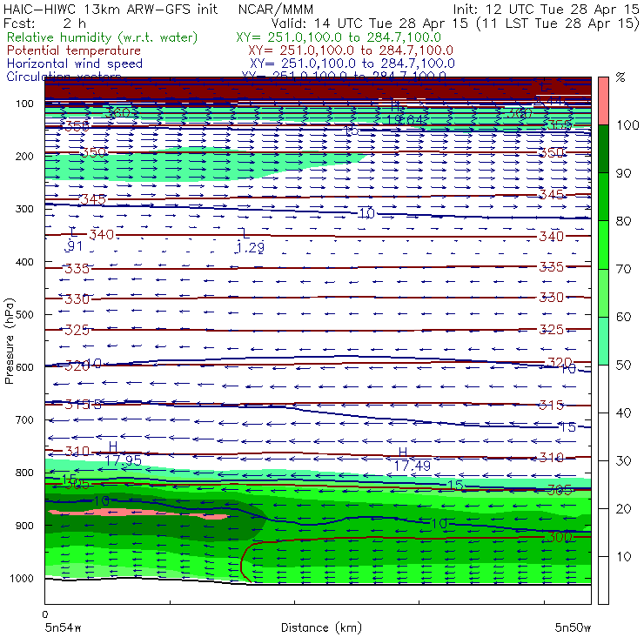The height and width of the screenshot is (644, 644).
Task: Click the colorbar '90' tick label
Action: pyautogui.click(x=623, y=173)
